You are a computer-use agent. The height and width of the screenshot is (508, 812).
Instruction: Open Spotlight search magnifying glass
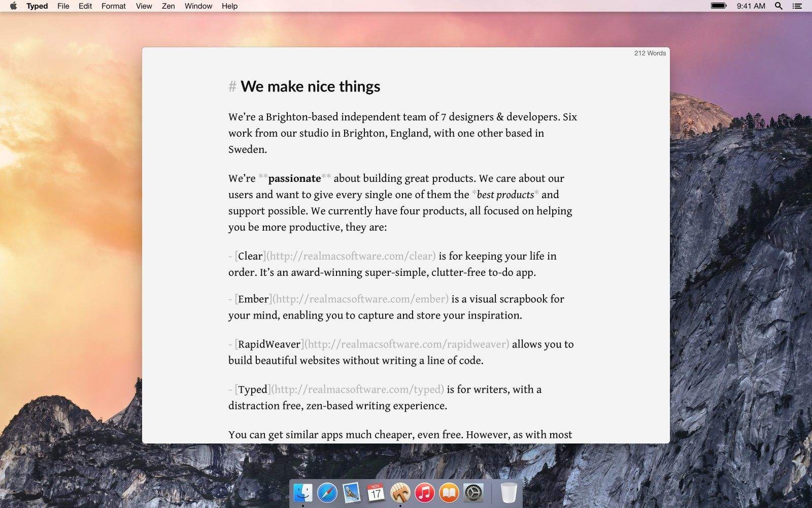[779, 6]
